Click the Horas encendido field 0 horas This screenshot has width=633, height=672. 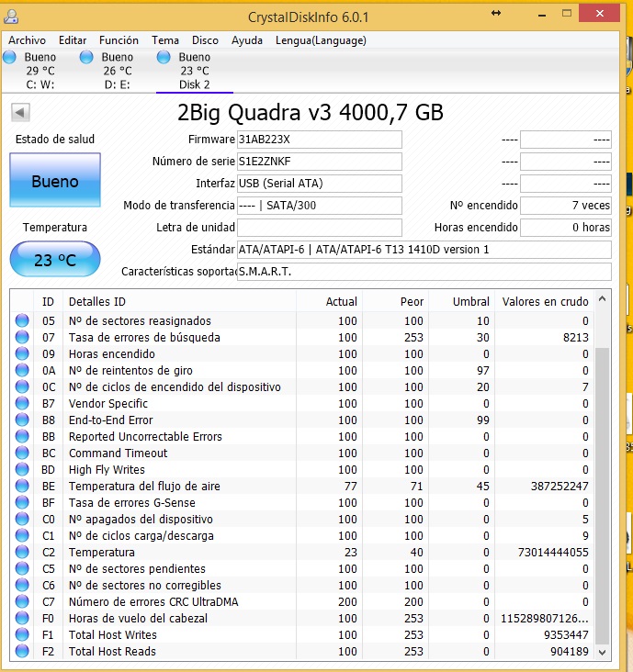click(566, 228)
